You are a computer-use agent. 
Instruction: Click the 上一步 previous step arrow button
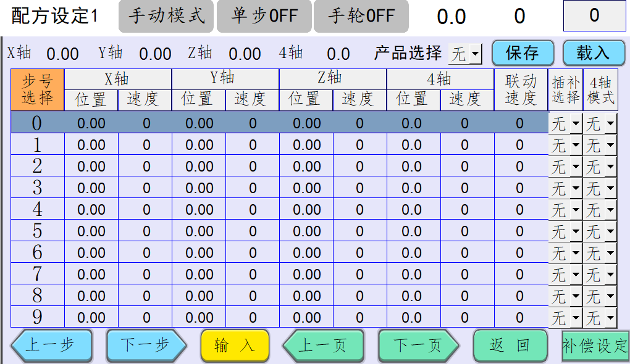click(52, 345)
